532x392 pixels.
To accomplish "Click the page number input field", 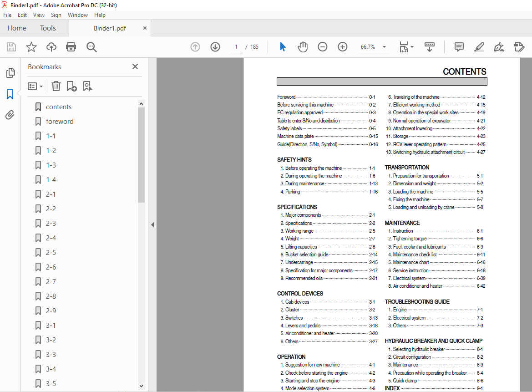I will [x=236, y=47].
